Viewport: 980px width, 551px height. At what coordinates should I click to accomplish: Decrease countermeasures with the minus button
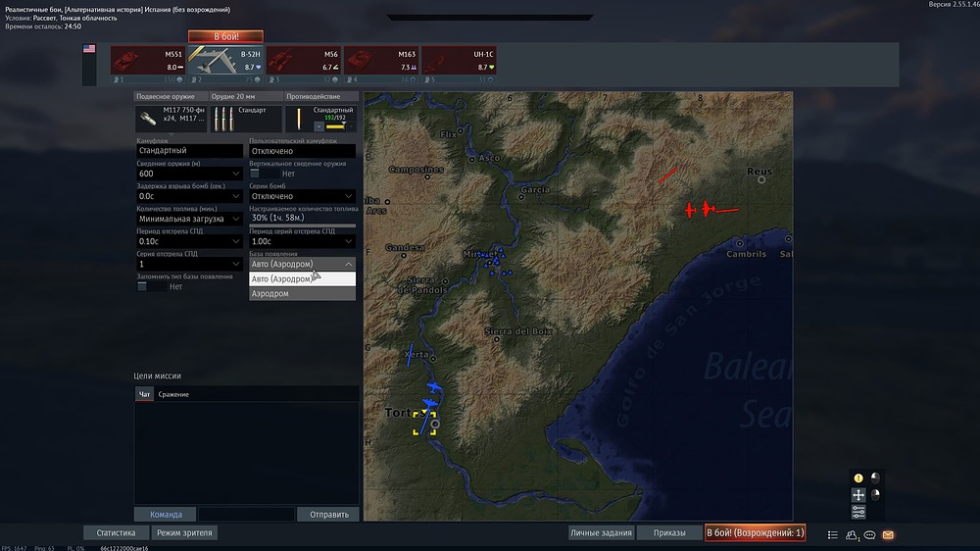click(x=318, y=126)
